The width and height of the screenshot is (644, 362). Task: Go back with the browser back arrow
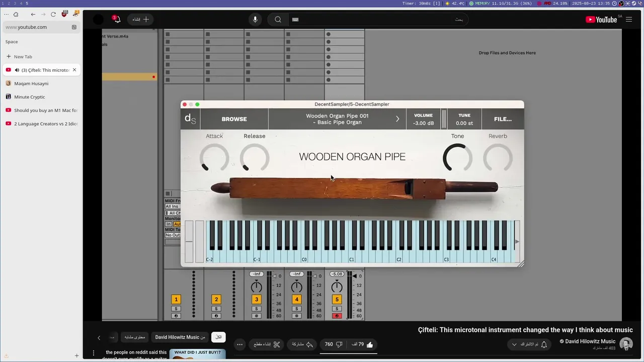[x=33, y=14]
